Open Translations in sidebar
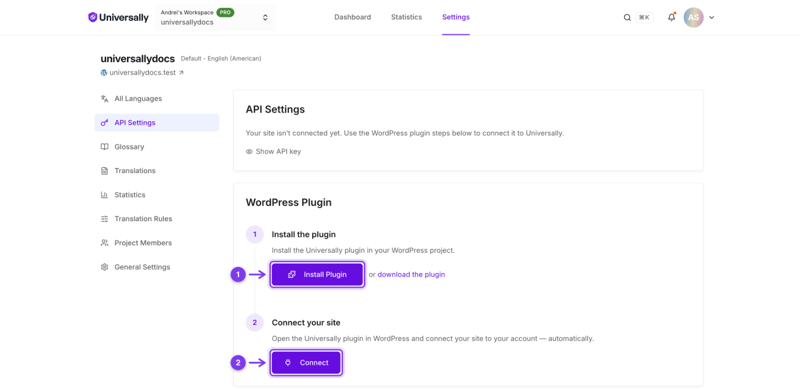800x389 pixels. (157, 171)
